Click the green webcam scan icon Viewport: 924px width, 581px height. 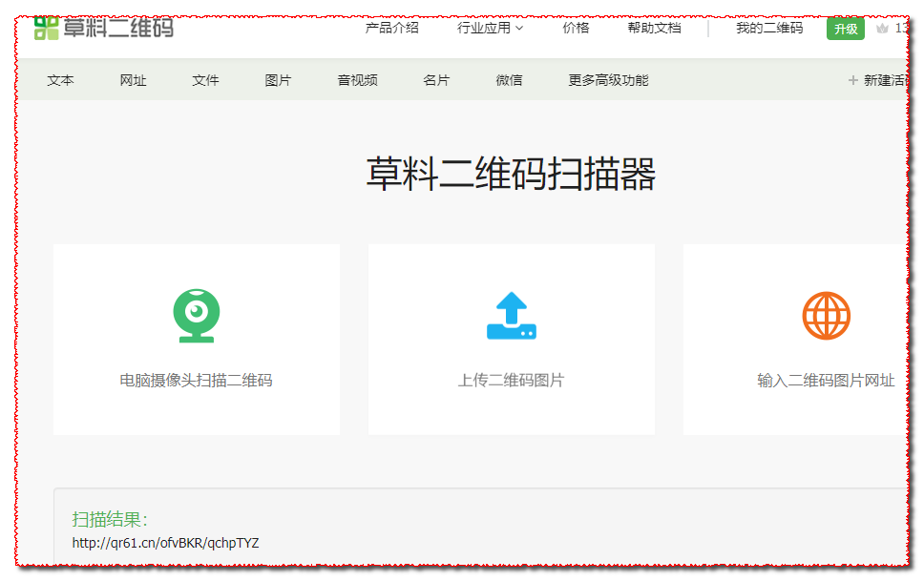point(197,316)
